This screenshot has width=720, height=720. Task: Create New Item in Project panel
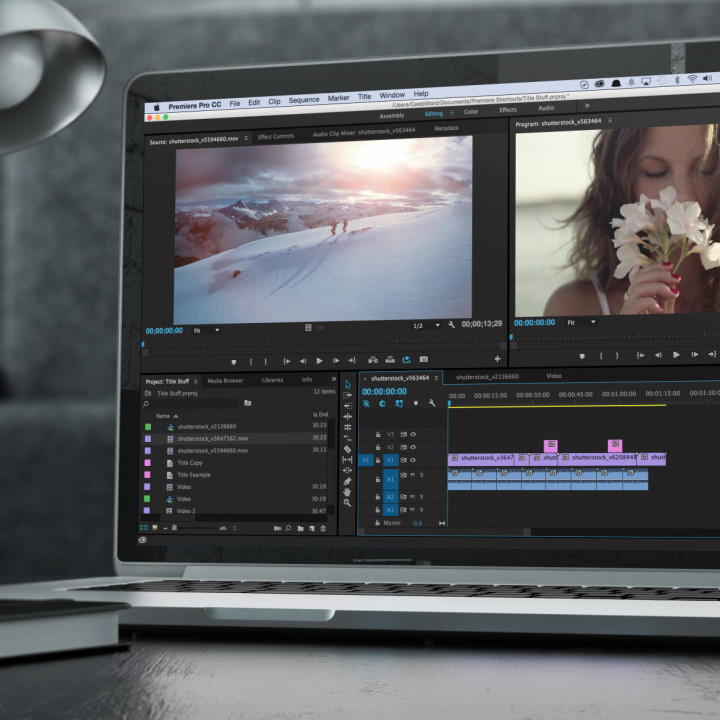click(312, 529)
